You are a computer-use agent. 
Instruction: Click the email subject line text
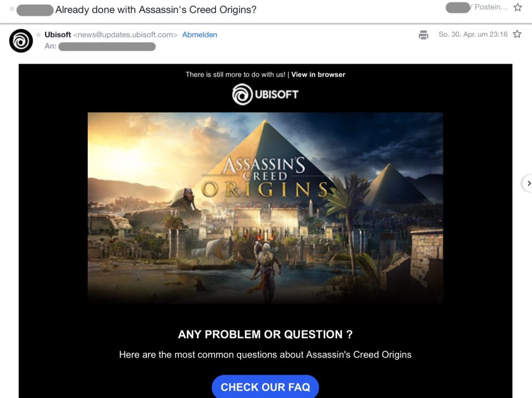click(156, 10)
